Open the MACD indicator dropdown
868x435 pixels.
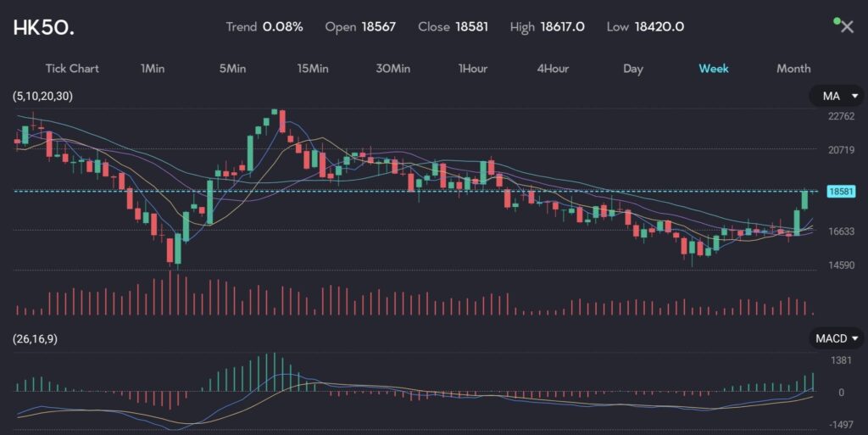click(x=837, y=339)
